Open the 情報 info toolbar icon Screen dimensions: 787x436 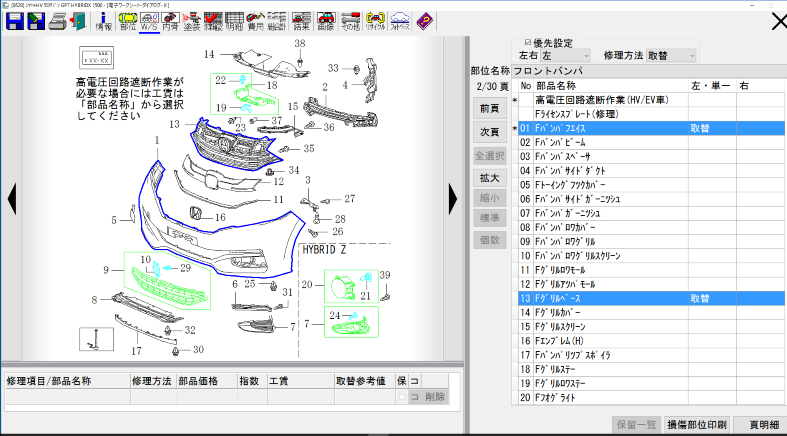104,22
